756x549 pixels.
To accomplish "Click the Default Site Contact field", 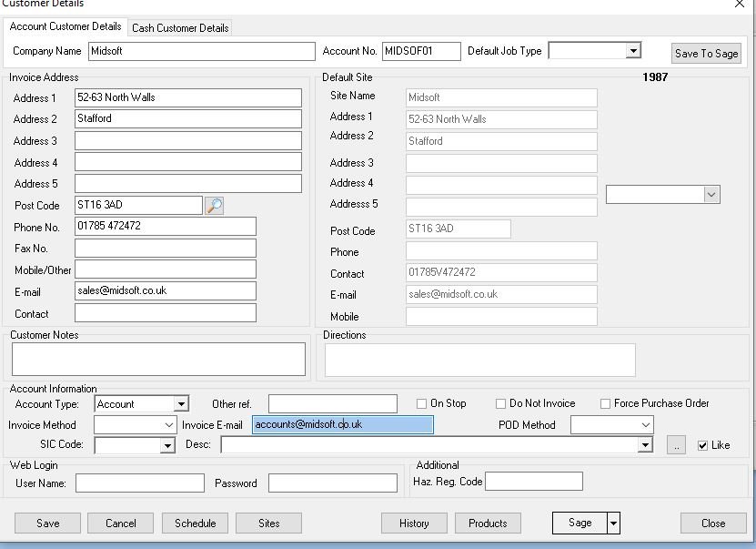I will tap(501, 272).
